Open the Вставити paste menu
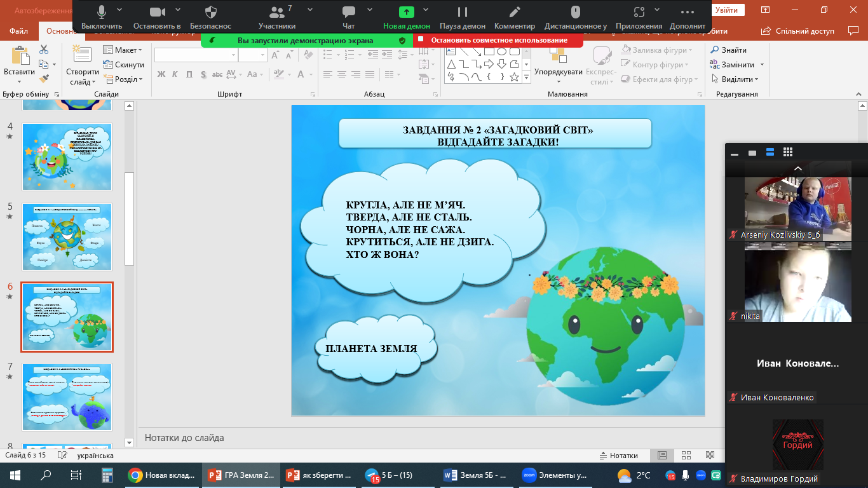Screen dimensions: 868x488 pyautogui.click(x=19, y=65)
